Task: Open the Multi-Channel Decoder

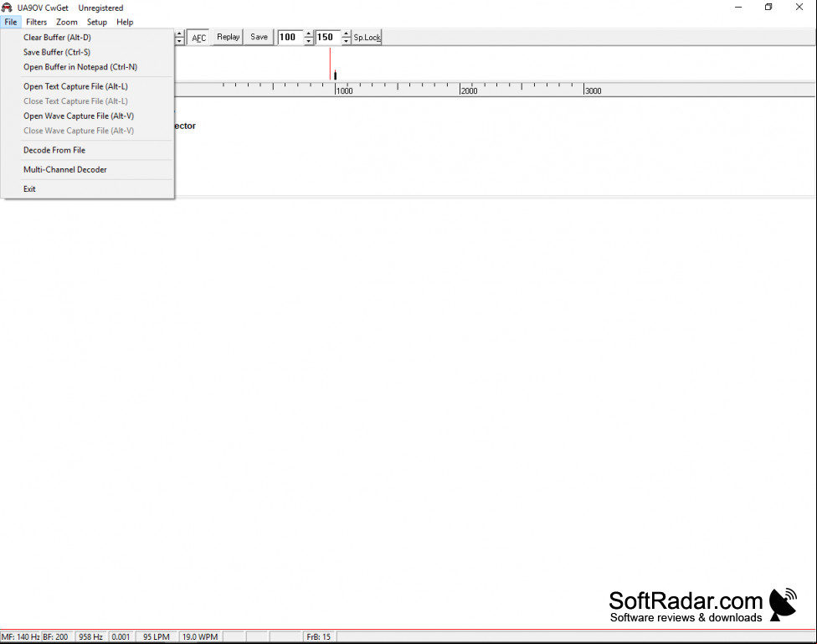Action: pyautogui.click(x=87, y=169)
